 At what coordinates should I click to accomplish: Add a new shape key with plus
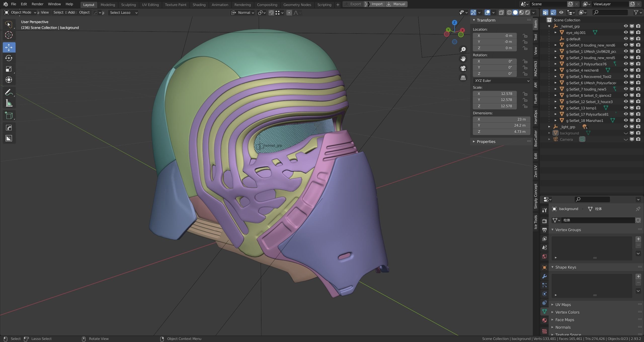click(x=638, y=276)
